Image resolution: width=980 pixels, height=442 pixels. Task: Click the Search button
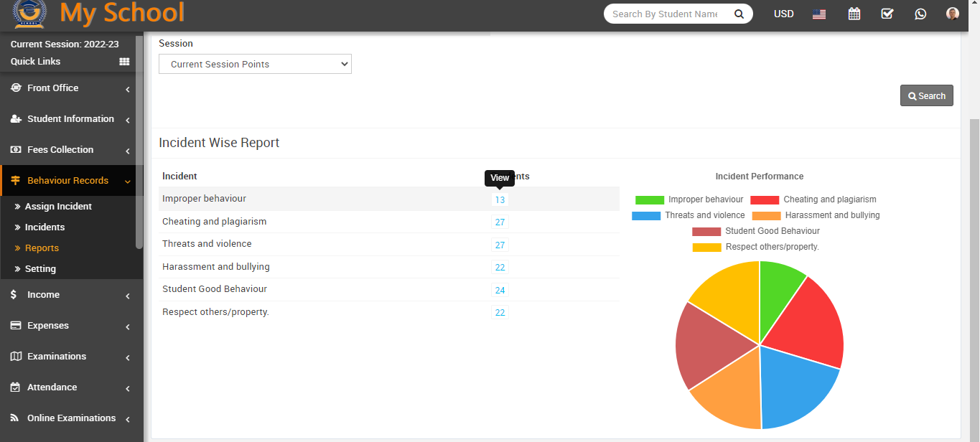coord(926,95)
